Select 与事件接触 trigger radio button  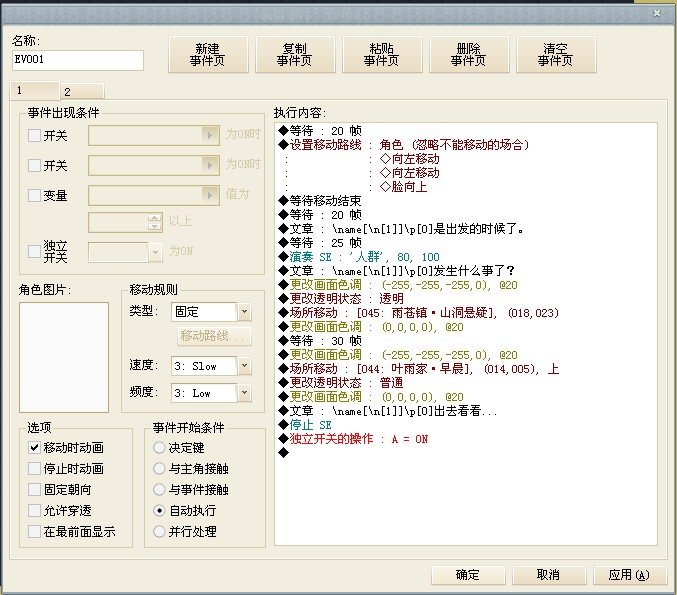click(159, 489)
